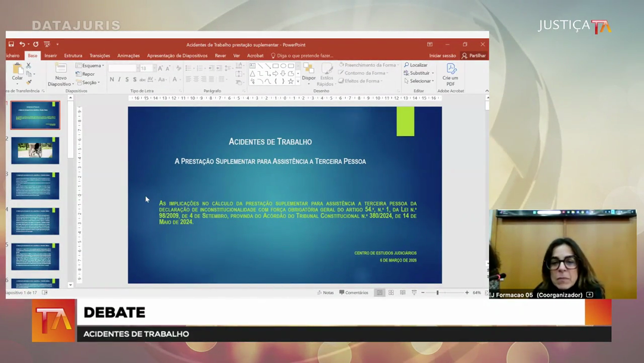Click the zoom slider in status bar
644x363 pixels.
click(x=438, y=293)
